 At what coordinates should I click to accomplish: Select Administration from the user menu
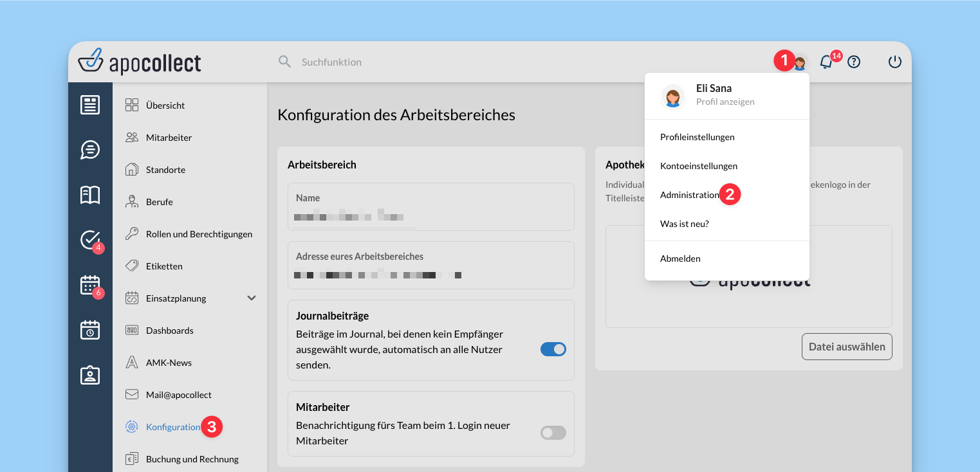click(689, 195)
